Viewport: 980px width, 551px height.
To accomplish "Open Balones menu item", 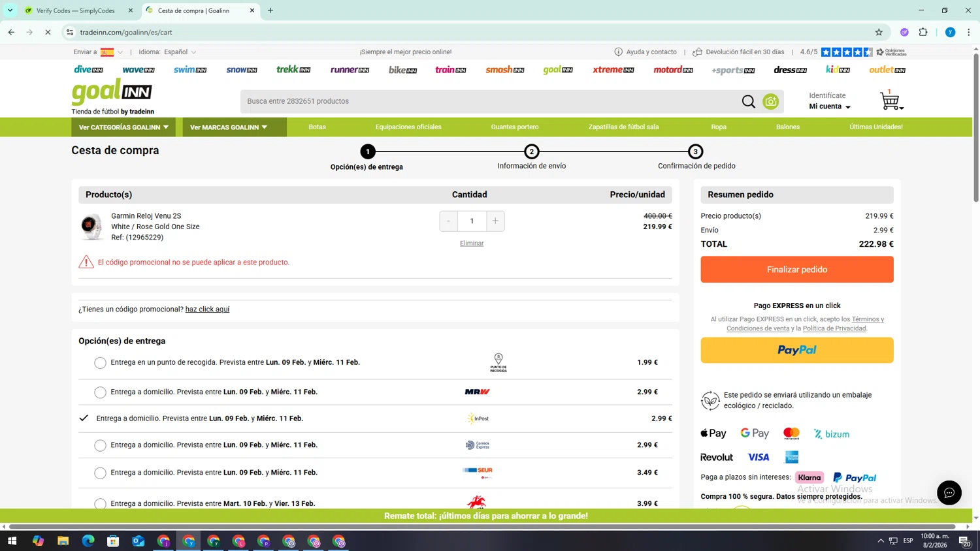I will (x=787, y=127).
